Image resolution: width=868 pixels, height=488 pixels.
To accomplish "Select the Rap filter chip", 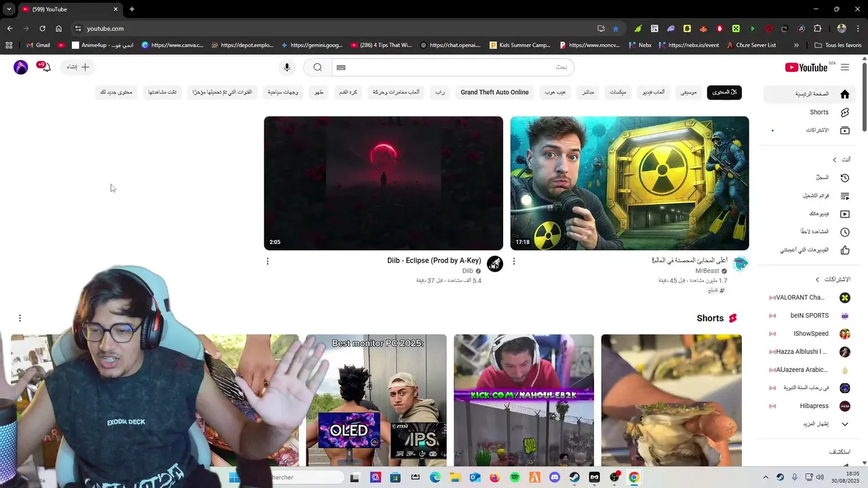I will click(440, 92).
